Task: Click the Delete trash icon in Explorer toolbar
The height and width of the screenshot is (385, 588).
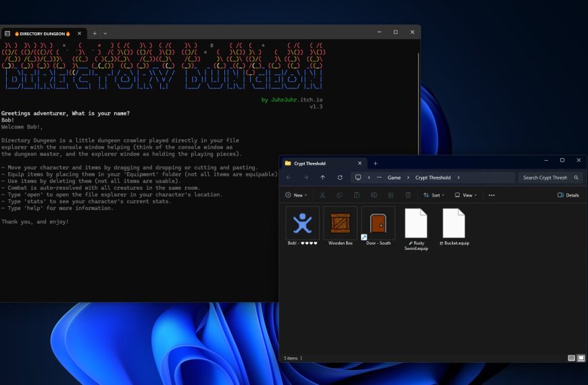Action: [408, 195]
